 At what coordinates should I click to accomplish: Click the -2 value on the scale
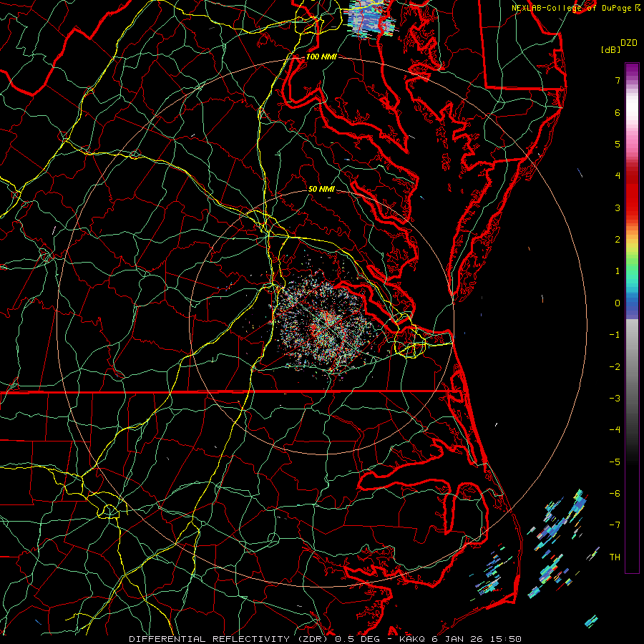pyautogui.click(x=615, y=367)
